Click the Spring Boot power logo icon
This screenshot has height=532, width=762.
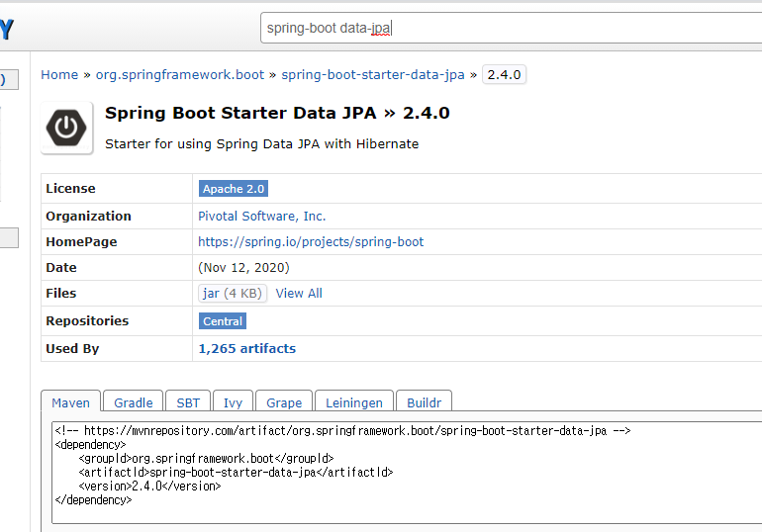pos(66,128)
